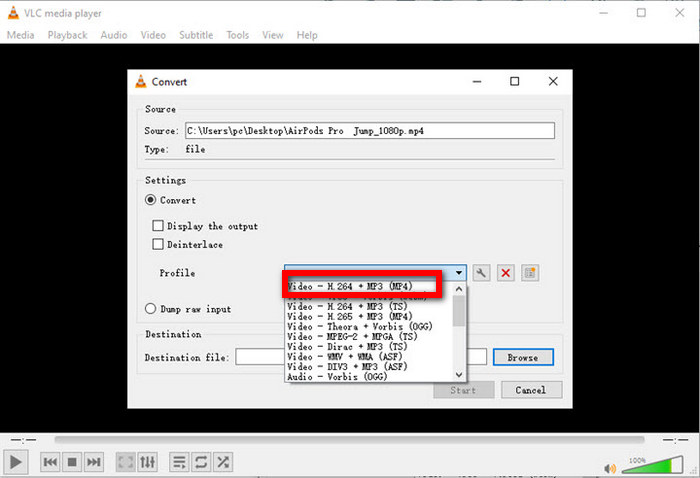Toggle loop mode icon
Viewport: 700px width, 478px height.
[x=201, y=462]
